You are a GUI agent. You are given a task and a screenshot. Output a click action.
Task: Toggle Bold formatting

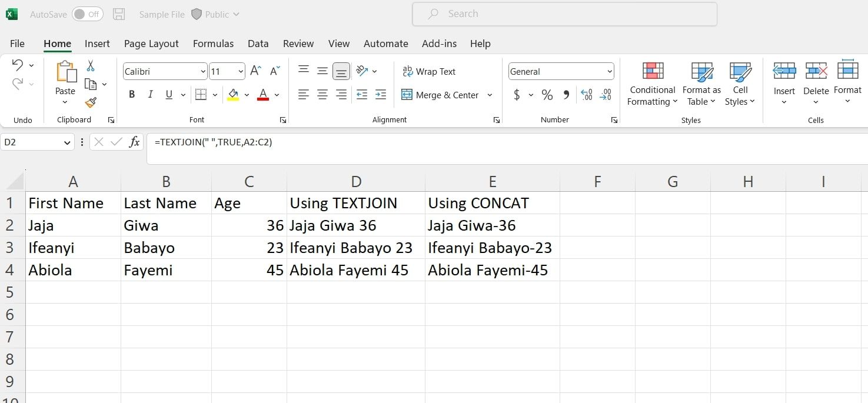[132, 94]
